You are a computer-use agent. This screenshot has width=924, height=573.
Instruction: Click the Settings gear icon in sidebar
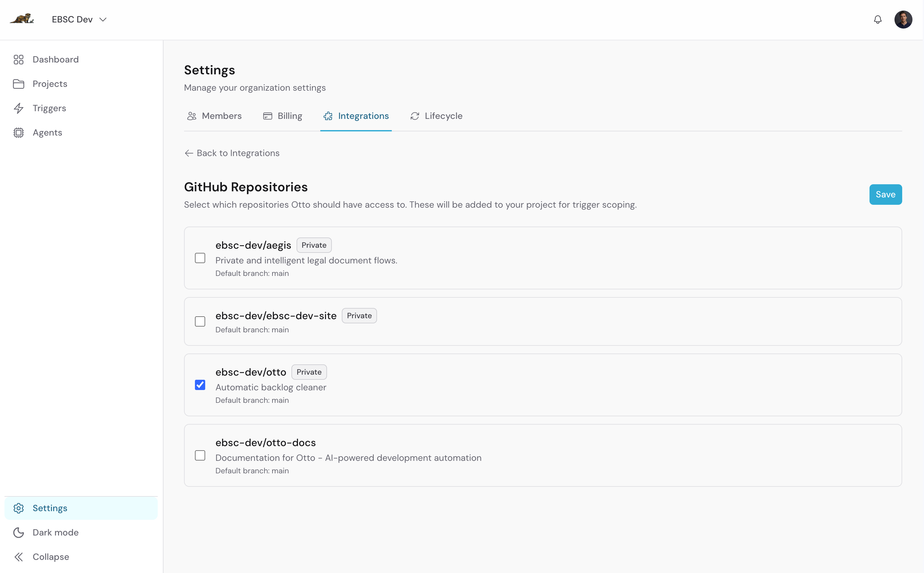[19, 508]
